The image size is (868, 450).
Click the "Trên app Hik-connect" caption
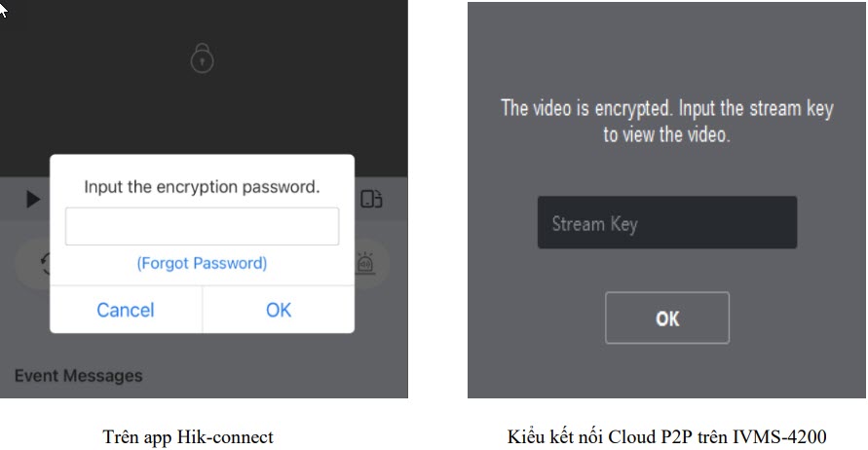point(189,435)
